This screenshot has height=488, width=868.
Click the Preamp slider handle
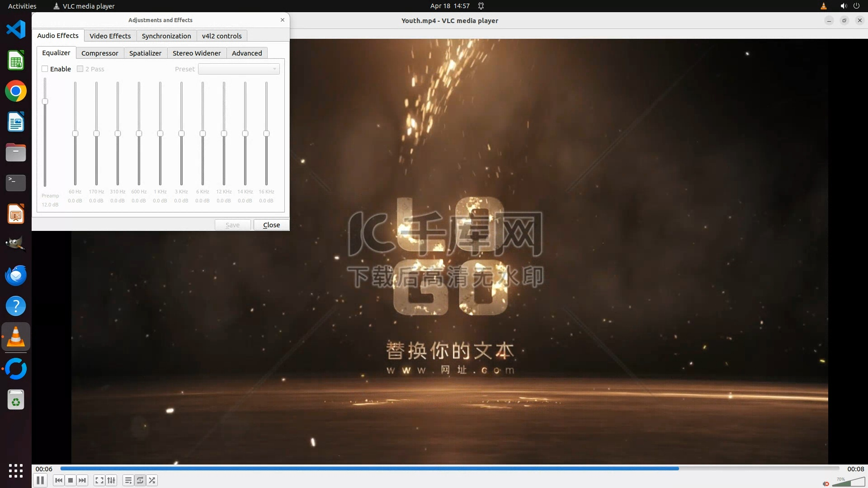45,101
